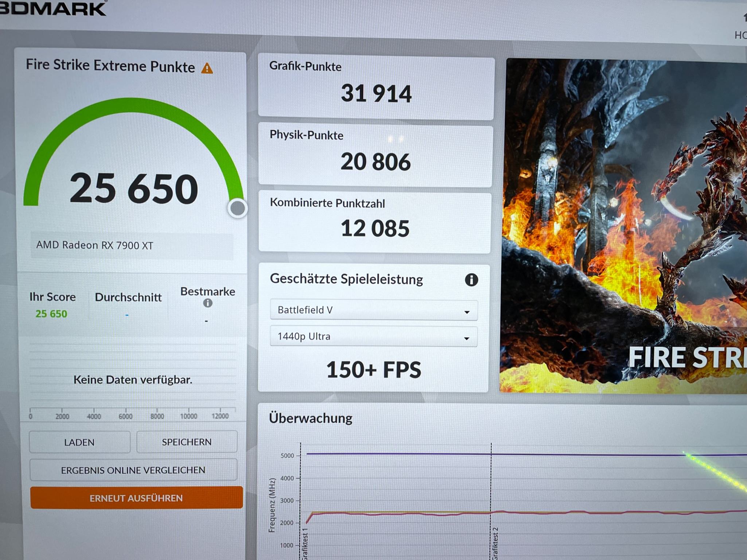Click the Kombinierte Punktzahl value 12 085

[x=375, y=229]
